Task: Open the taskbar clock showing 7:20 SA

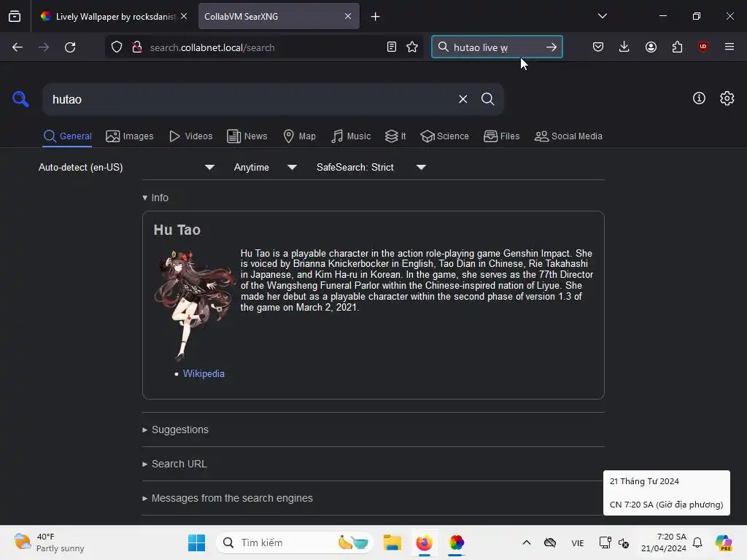Action: click(x=664, y=542)
